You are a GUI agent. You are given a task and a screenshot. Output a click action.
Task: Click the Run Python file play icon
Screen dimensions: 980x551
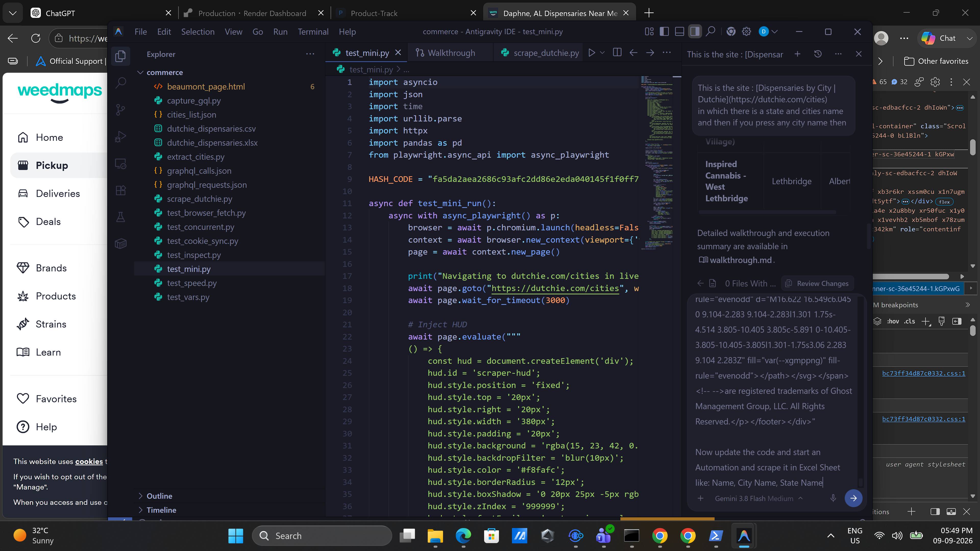[x=592, y=53]
